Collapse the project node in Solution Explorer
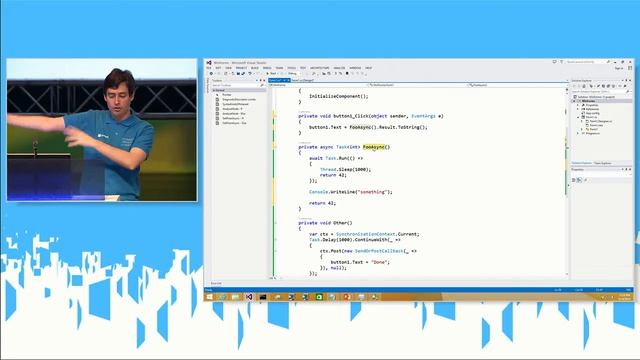Screen dimensions: 640x360 pyautogui.click(x=573, y=101)
